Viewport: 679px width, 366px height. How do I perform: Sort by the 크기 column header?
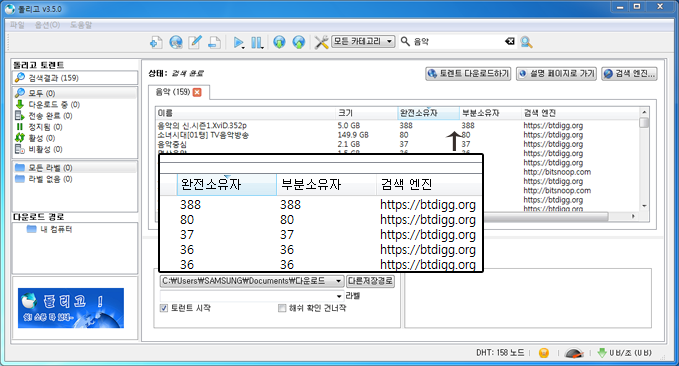click(x=366, y=113)
